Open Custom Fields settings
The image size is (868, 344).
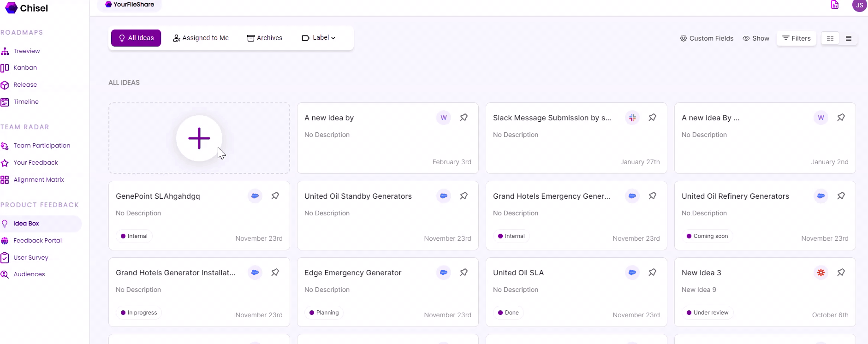[x=707, y=38]
